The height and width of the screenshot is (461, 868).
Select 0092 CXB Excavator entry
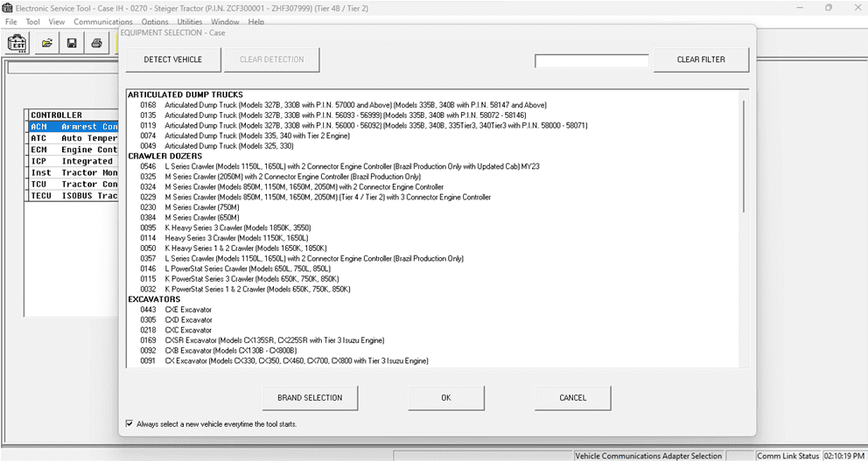219,351
